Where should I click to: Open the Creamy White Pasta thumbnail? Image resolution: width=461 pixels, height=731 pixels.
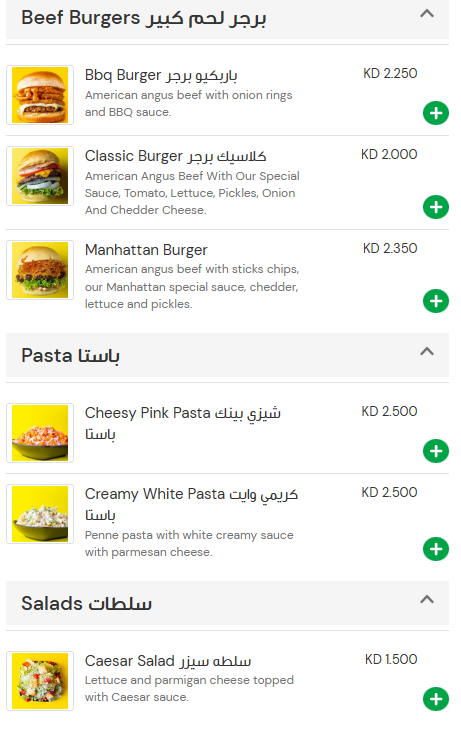tap(40, 514)
